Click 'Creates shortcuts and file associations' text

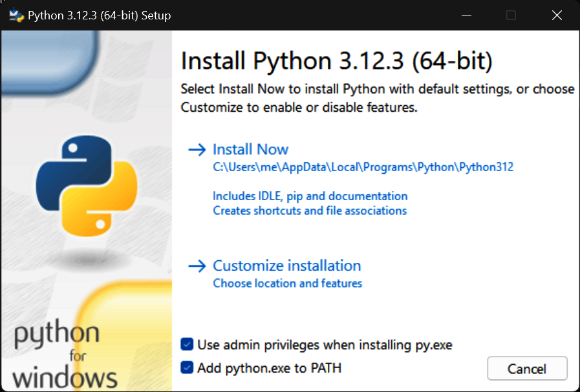(310, 211)
